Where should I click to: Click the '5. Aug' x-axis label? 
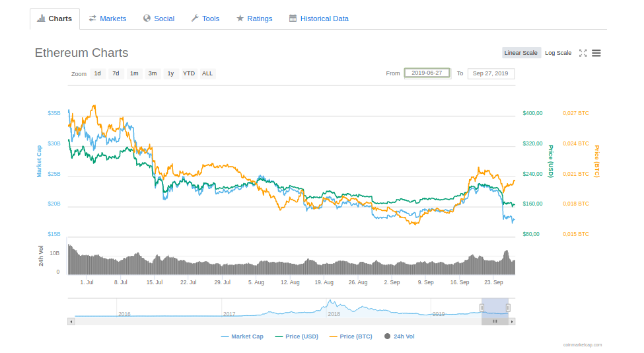pos(256,282)
